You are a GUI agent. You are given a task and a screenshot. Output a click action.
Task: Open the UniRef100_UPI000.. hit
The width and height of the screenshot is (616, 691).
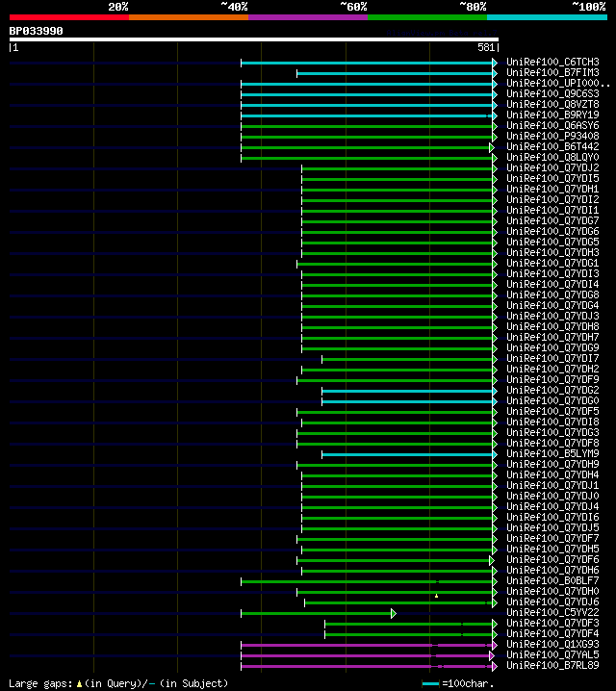pyautogui.click(x=558, y=83)
